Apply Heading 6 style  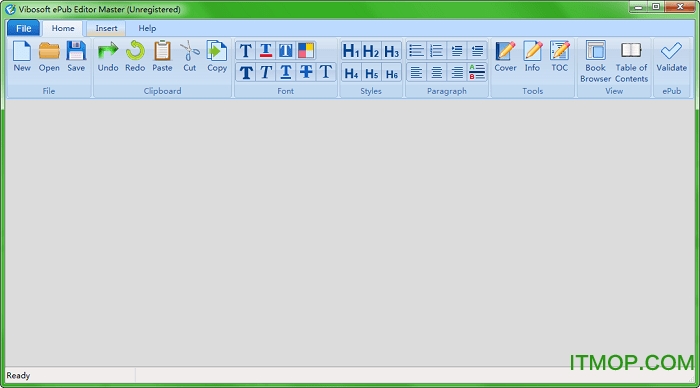[x=392, y=73]
